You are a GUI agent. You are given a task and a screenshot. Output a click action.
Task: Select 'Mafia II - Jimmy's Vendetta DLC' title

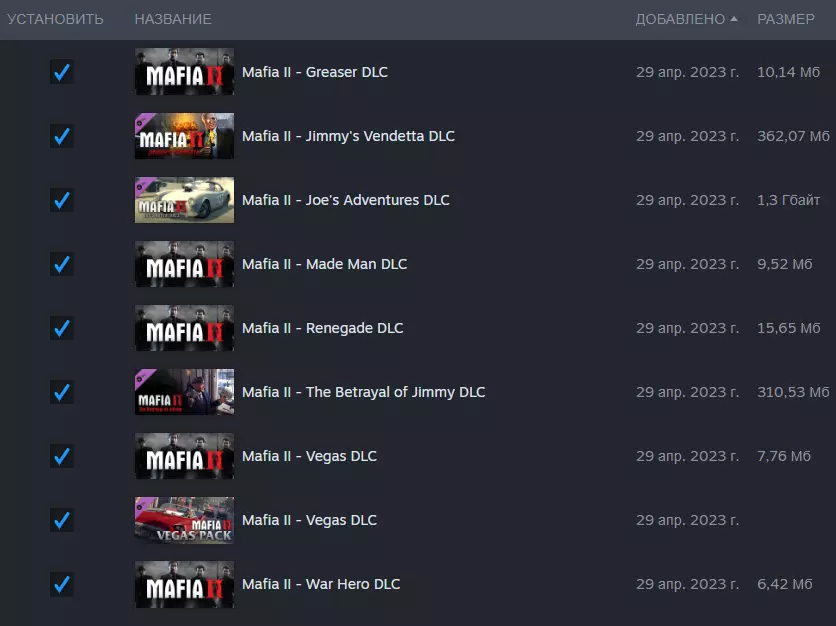click(x=348, y=136)
